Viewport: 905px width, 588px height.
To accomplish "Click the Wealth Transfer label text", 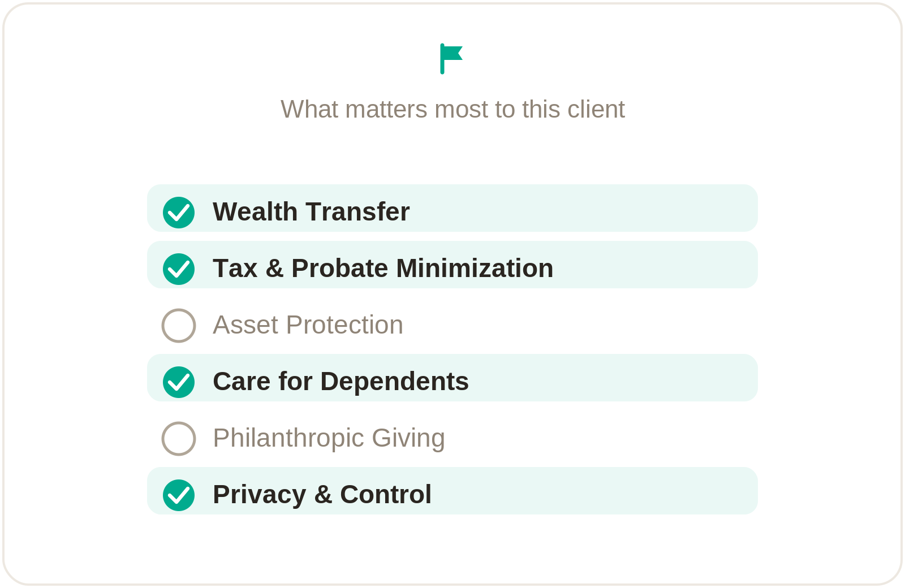I will [x=311, y=212].
